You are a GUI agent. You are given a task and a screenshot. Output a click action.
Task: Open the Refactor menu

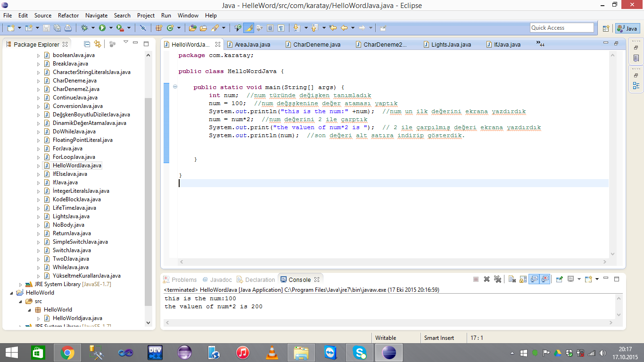tap(68, 15)
